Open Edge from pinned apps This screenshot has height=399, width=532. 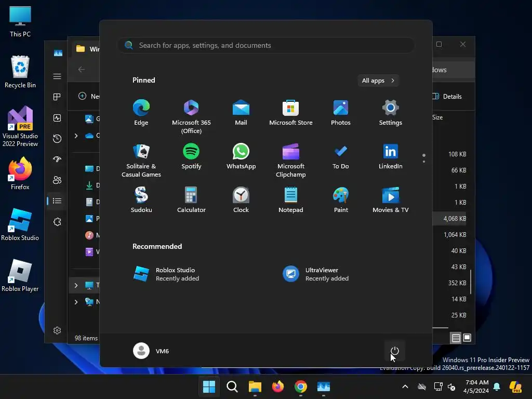pos(141,113)
